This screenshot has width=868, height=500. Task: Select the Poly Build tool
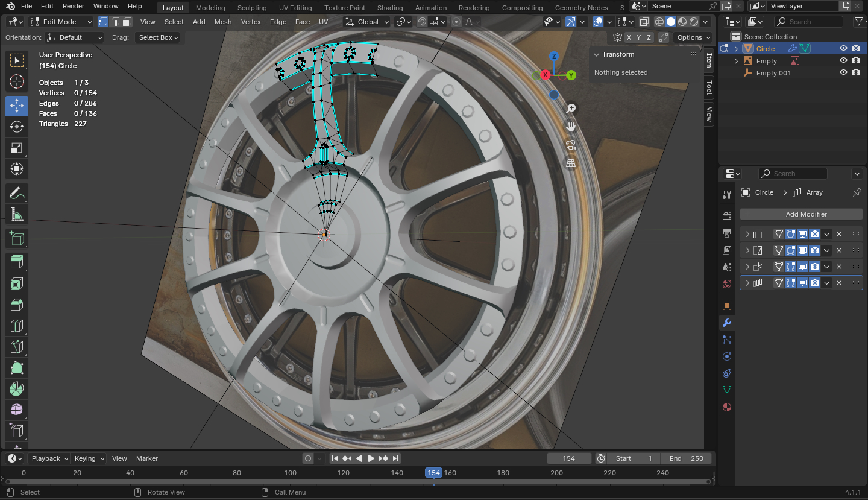click(17, 369)
